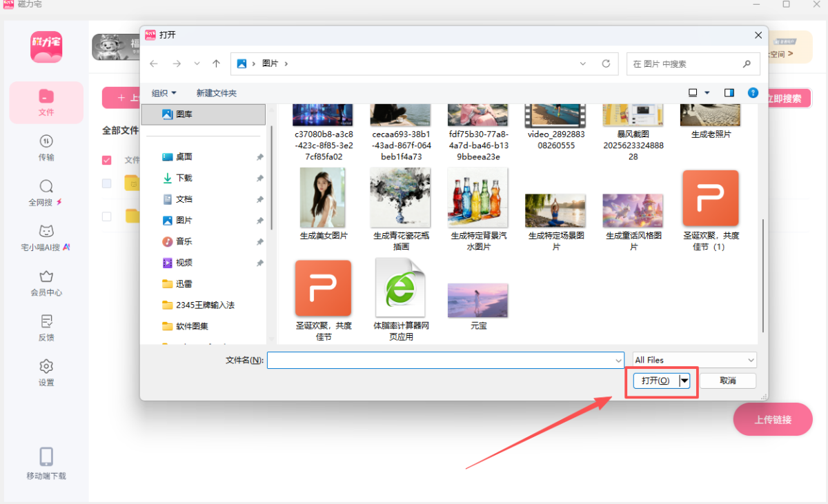Screen dimensions: 828x504
Task: Open the All Files type filter
Action: coord(695,360)
